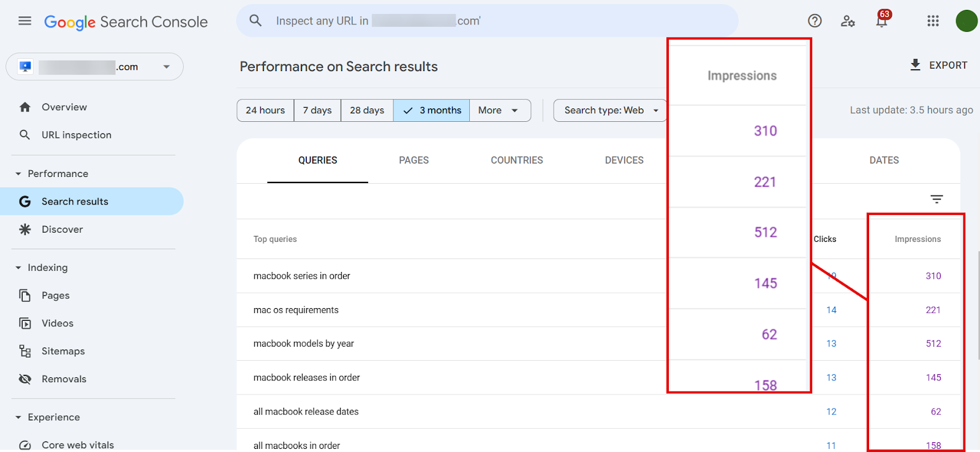Click query 'all macbooks in order'
980x452 pixels.
pyautogui.click(x=296, y=445)
